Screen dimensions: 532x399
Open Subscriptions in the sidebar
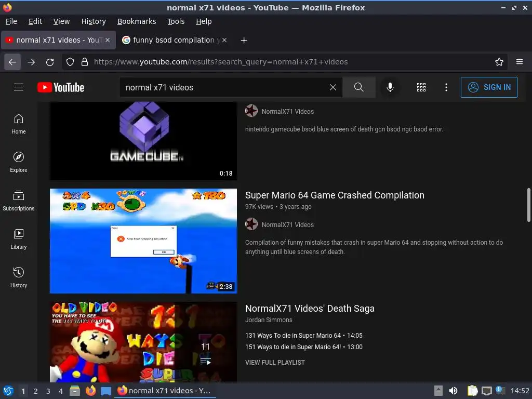click(x=19, y=201)
